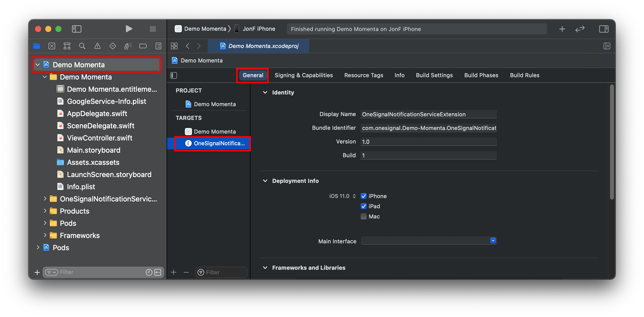Image resolution: width=644 pixels, height=317 pixels.
Task: Enable the Mac checkbox
Action: coord(364,216)
